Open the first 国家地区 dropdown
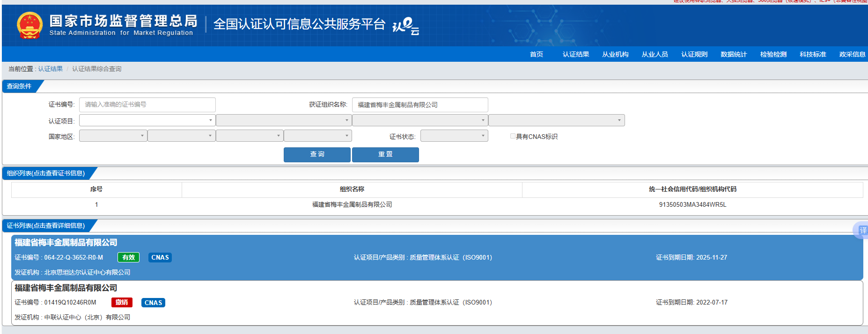Image resolution: width=868 pixels, height=334 pixels. 113,136
